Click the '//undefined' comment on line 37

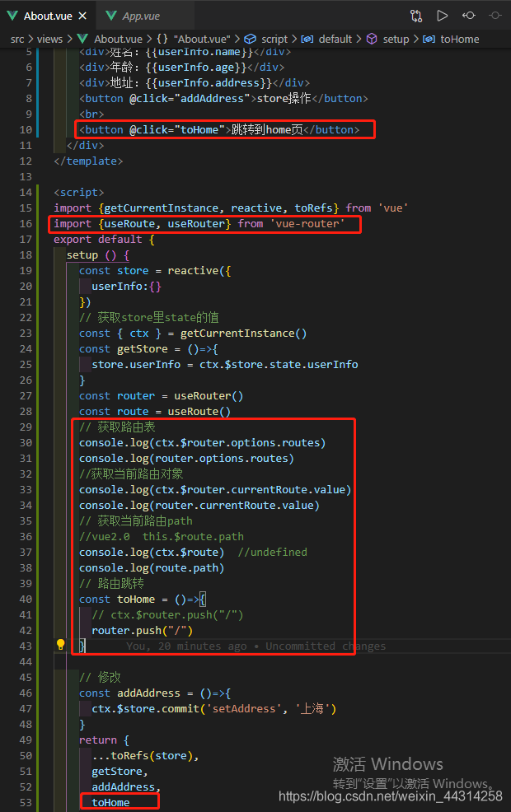tap(272, 552)
